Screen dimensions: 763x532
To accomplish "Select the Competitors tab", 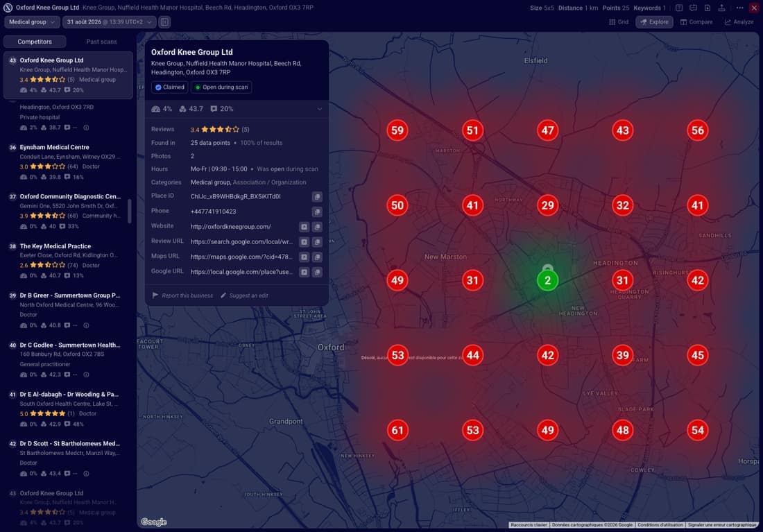I will click(35, 42).
